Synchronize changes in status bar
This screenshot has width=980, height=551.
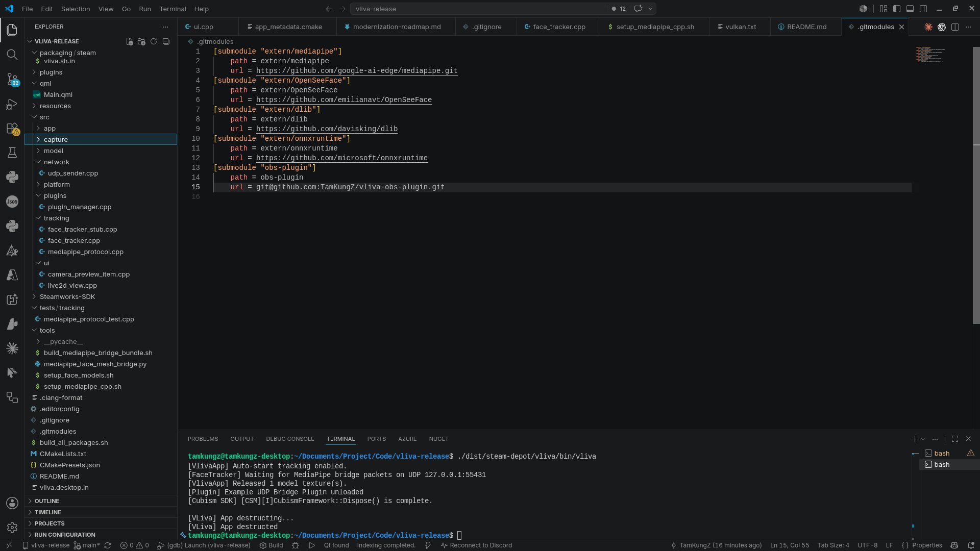pyautogui.click(x=108, y=545)
